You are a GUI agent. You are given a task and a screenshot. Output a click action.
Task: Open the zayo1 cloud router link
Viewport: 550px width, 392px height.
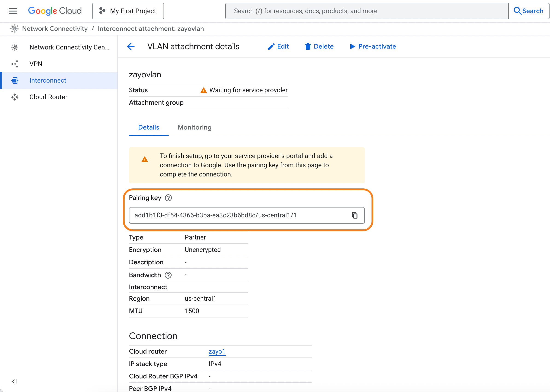pyautogui.click(x=217, y=352)
